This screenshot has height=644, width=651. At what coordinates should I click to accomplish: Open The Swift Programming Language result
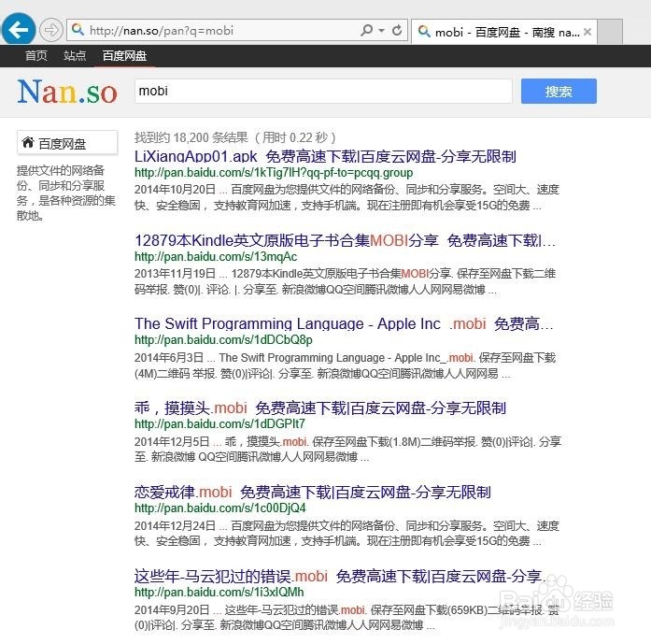coord(344,323)
